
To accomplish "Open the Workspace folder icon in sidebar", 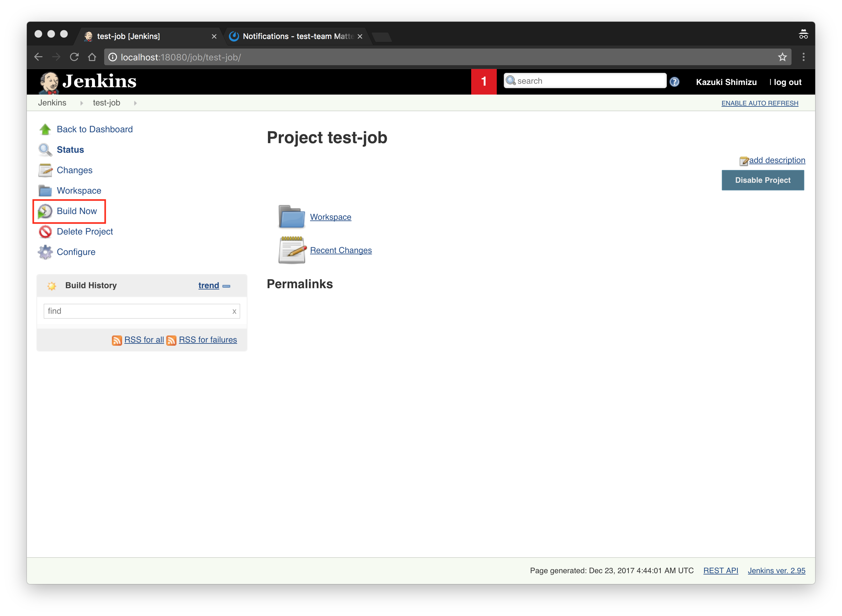I will [x=45, y=190].
